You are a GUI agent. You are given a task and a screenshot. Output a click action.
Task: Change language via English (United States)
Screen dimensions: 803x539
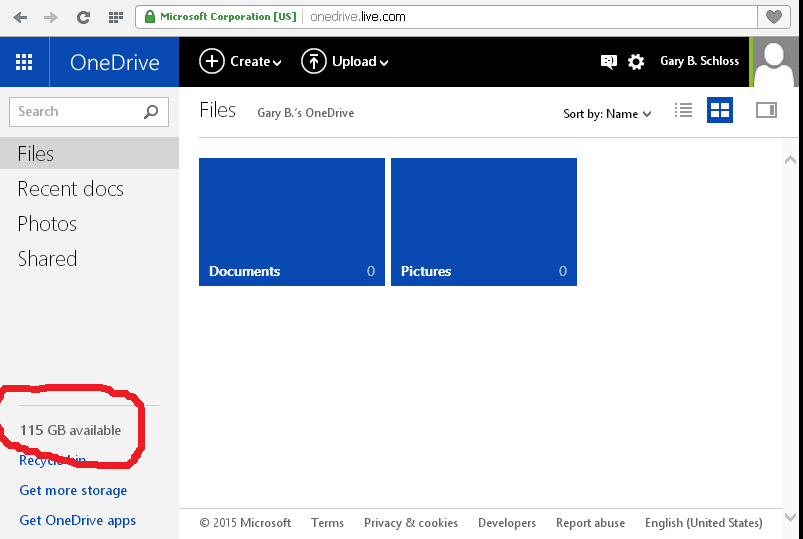click(x=704, y=523)
